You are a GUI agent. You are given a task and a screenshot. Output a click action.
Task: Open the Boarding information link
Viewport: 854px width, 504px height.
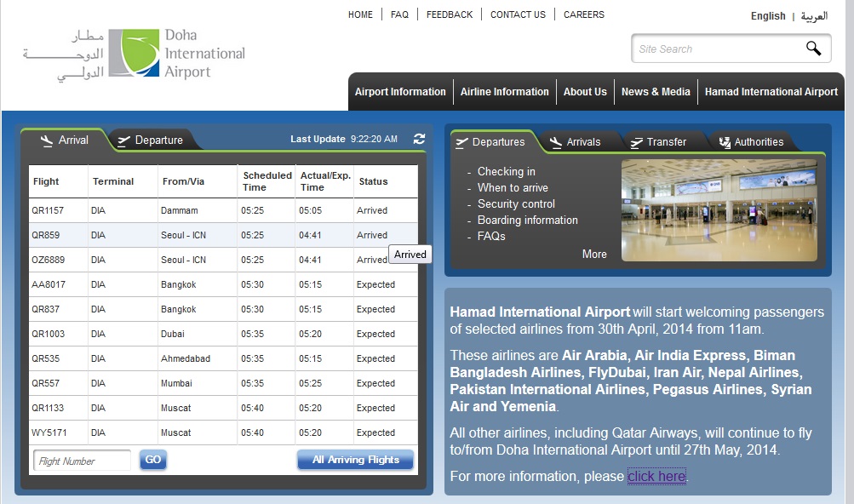[528, 220]
